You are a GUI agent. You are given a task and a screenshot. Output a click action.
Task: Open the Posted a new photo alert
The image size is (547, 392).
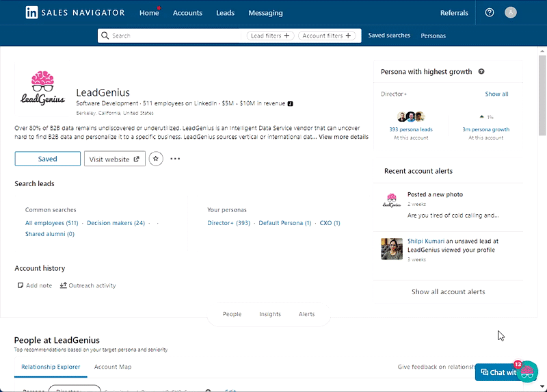[435, 194]
